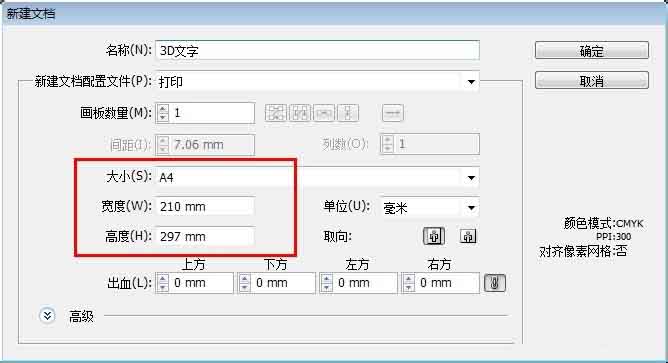Click the 确定 button
The height and width of the screenshot is (363, 668).
(592, 50)
